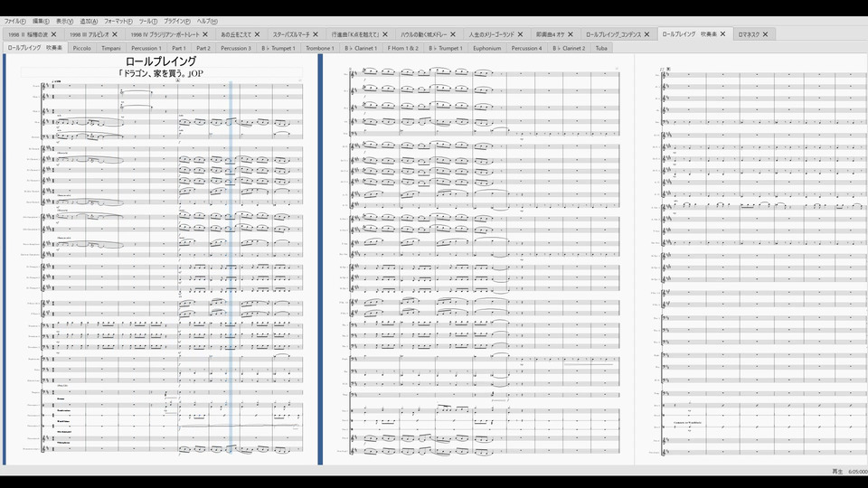This screenshot has width=868, height=488.
Task: Close the スターパズルマーチ tab
Action: tap(316, 34)
